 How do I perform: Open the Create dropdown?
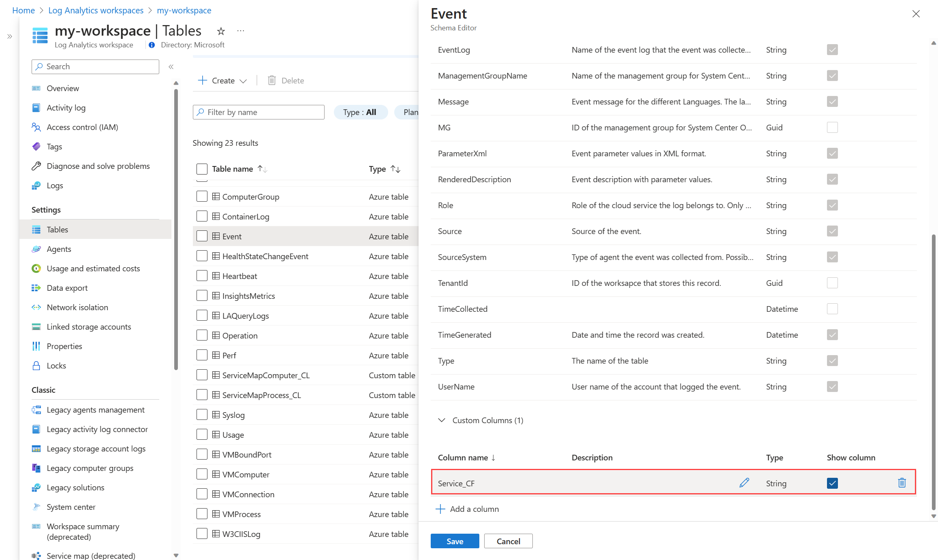point(222,81)
